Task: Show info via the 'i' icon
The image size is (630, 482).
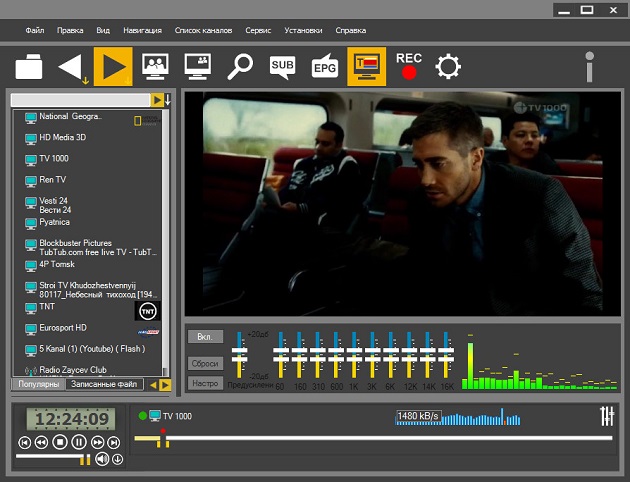Action: [589, 67]
